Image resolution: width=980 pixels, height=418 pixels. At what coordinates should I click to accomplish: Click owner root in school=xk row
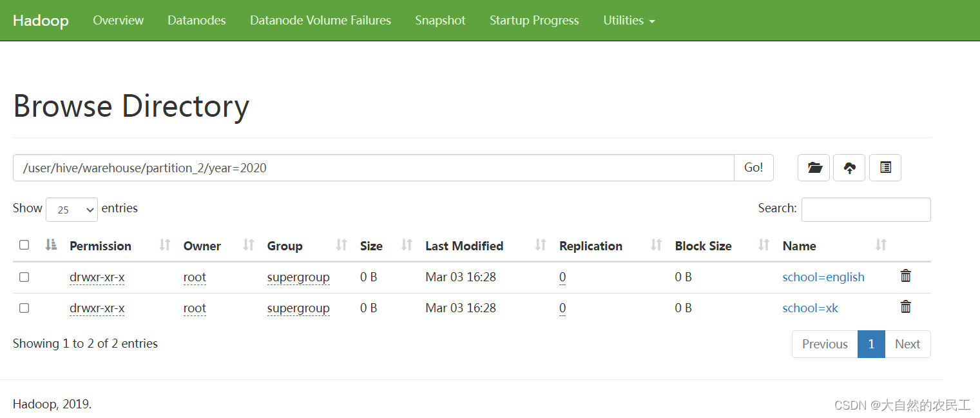pos(195,308)
